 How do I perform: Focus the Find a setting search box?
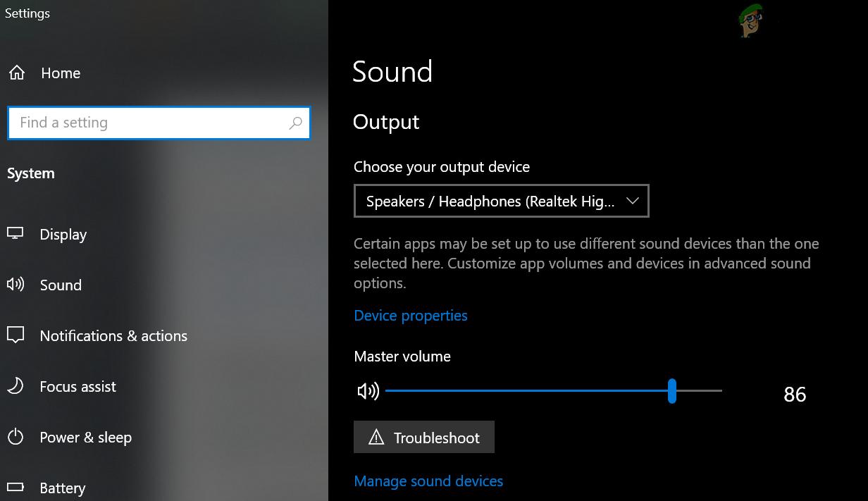(x=151, y=123)
